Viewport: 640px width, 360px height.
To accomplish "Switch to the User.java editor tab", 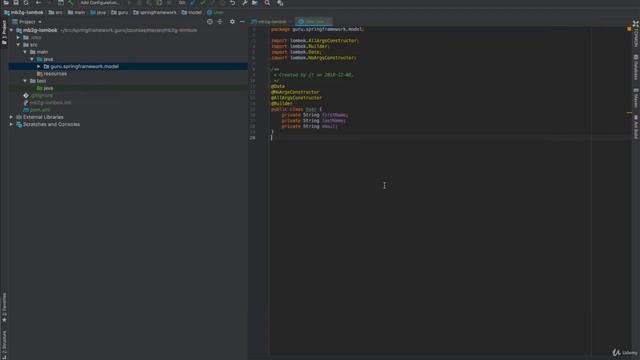I will tap(314, 22).
